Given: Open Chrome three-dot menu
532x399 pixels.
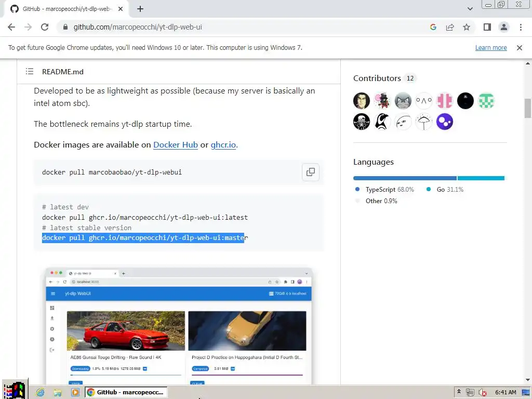Looking at the screenshot, I should click(x=521, y=27).
